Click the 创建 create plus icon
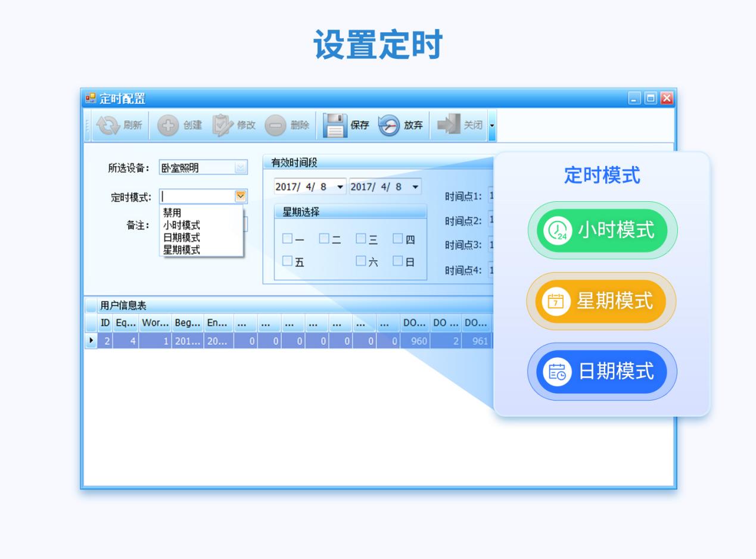Viewport: 756px width, 559px height. (x=168, y=125)
